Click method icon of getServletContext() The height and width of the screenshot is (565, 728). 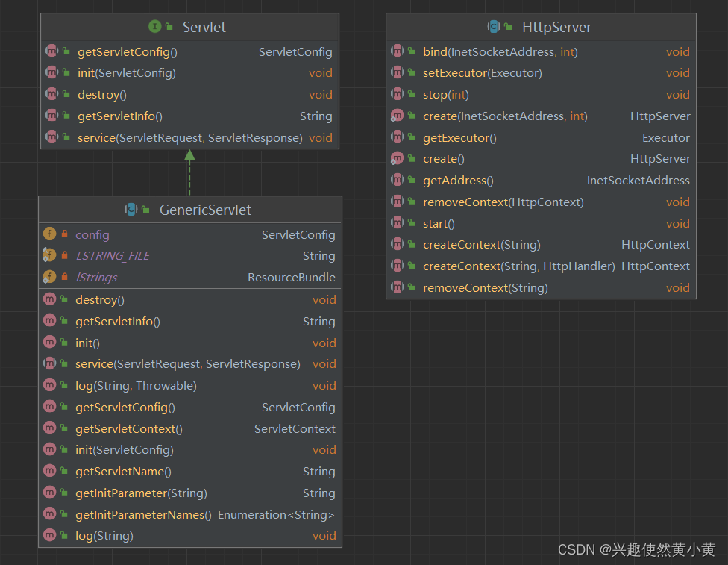50,428
